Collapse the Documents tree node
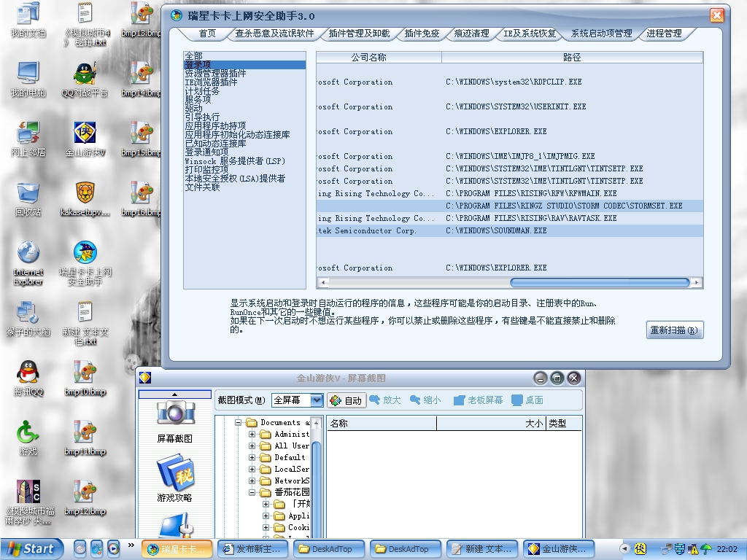 [x=239, y=422]
